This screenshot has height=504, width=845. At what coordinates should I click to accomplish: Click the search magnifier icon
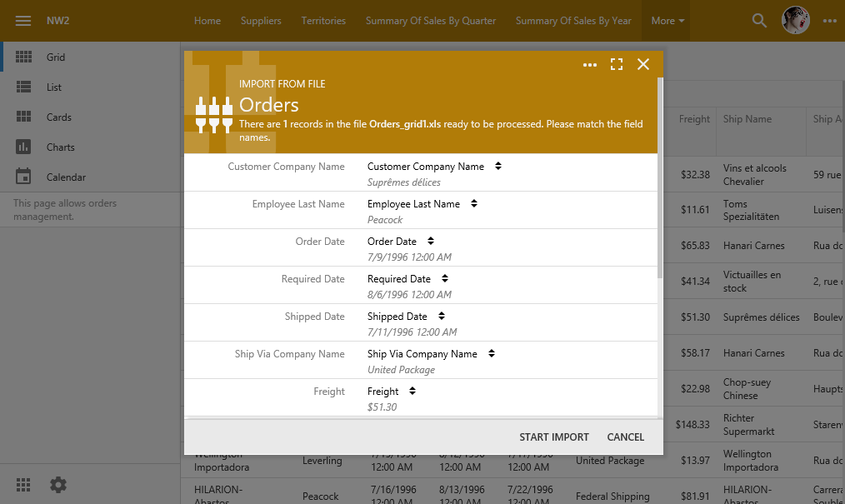(759, 21)
